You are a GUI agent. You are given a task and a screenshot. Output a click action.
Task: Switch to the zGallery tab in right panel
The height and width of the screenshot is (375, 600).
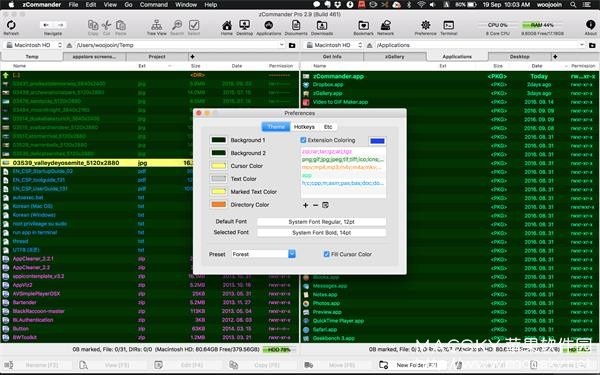pos(395,57)
